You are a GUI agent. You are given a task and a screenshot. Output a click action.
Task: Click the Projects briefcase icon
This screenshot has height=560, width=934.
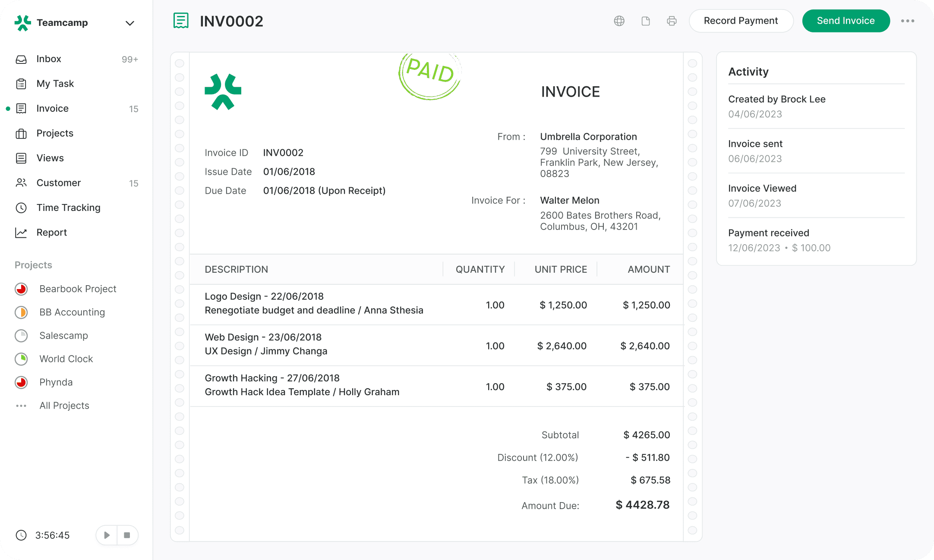(x=21, y=134)
